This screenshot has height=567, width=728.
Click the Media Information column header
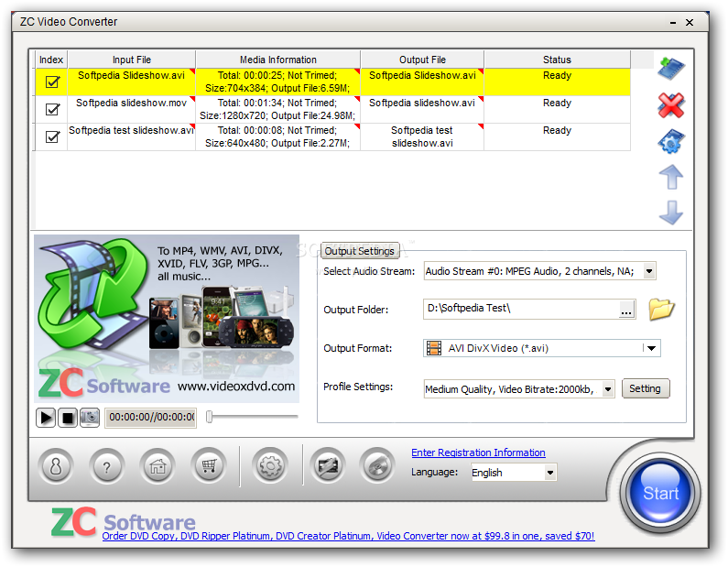coord(277,60)
